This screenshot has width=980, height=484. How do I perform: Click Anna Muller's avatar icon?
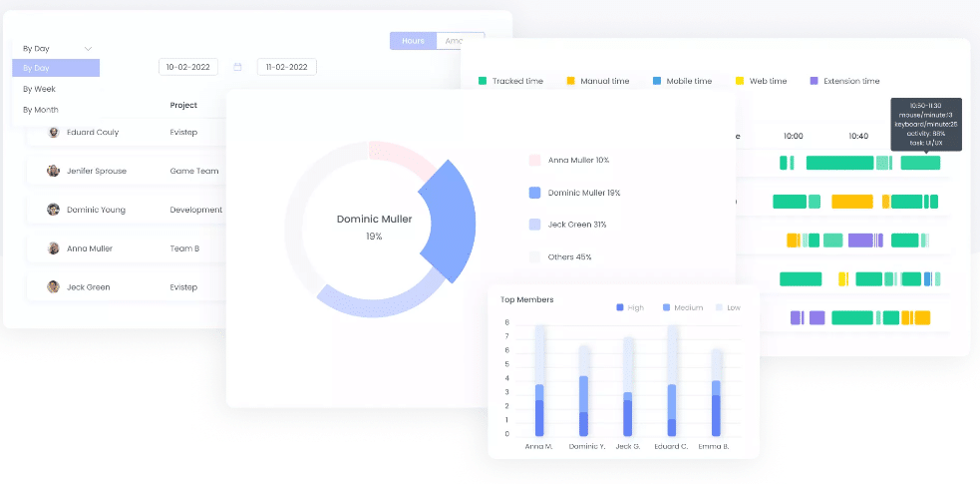[53, 248]
